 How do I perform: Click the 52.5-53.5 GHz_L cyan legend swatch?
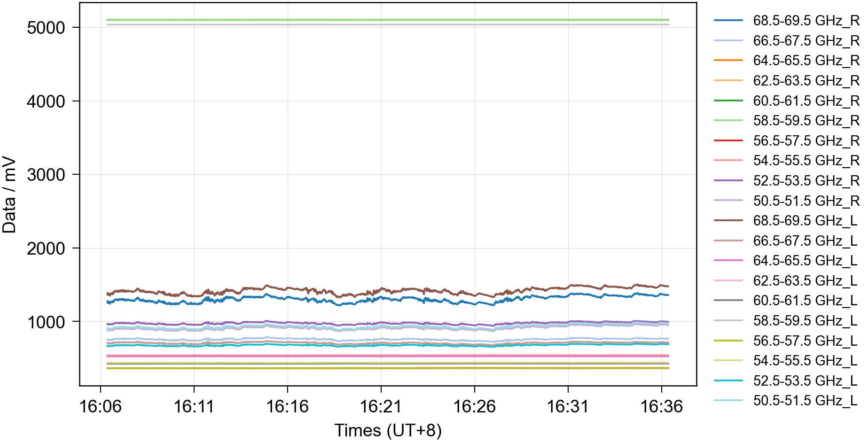pyautogui.click(x=728, y=380)
